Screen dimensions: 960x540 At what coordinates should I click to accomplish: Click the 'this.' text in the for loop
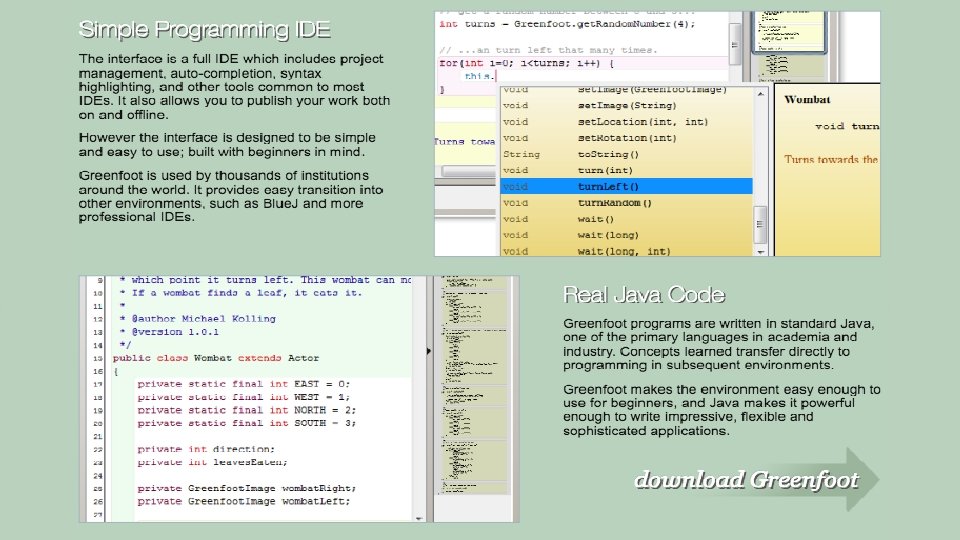(479, 77)
